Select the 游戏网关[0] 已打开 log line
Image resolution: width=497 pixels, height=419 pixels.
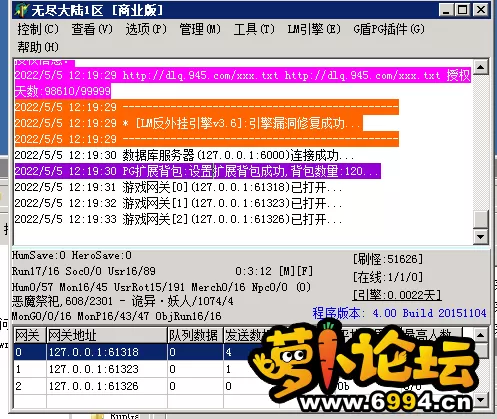[x=178, y=187]
